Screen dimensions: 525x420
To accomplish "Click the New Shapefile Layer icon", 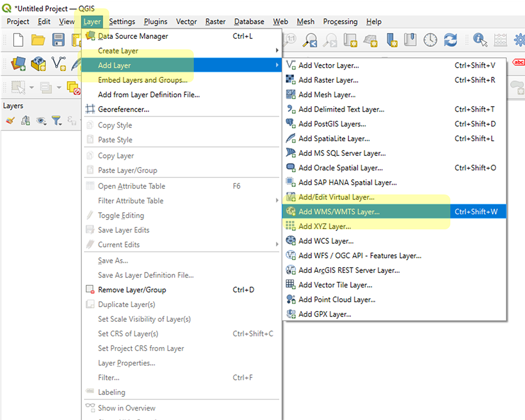I will [59, 64].
